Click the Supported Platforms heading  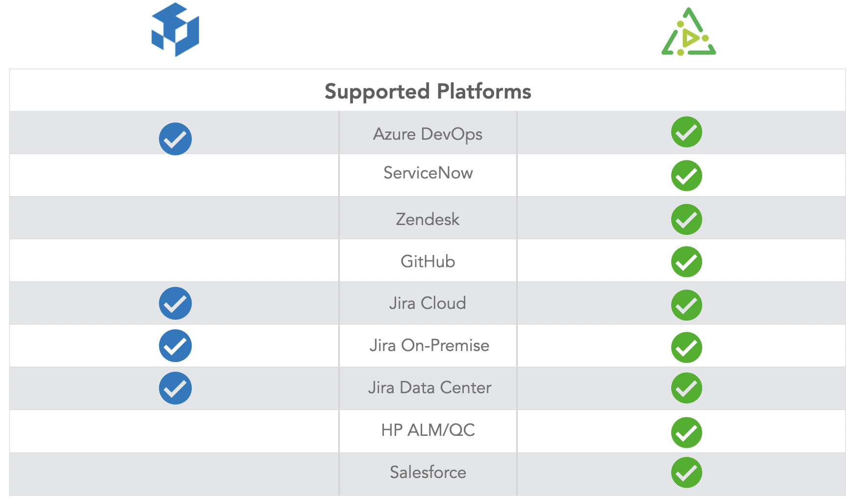pos(428,92)
